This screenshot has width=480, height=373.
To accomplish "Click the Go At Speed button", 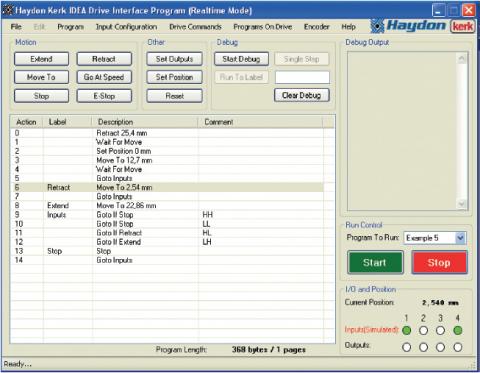I will [x=104, y=77].
